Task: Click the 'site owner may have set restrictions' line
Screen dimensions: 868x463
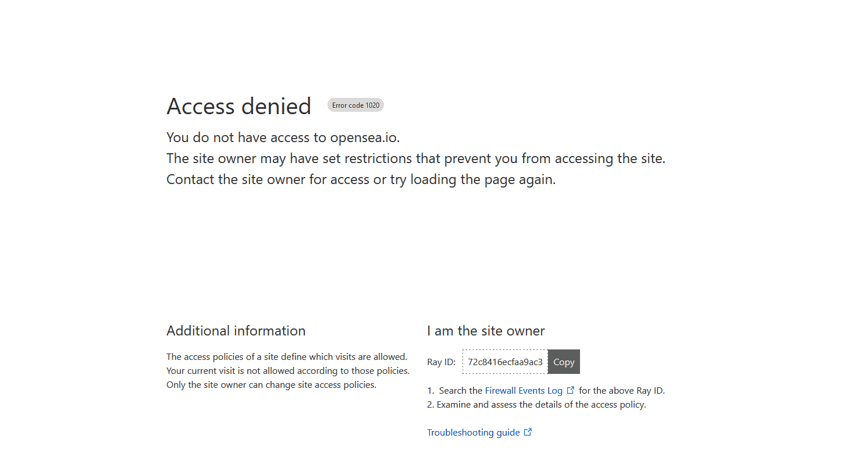Action: [415, 158]
